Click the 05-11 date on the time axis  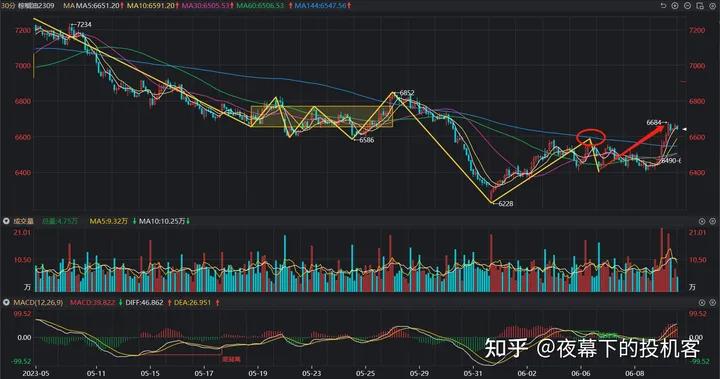[96, 373]
